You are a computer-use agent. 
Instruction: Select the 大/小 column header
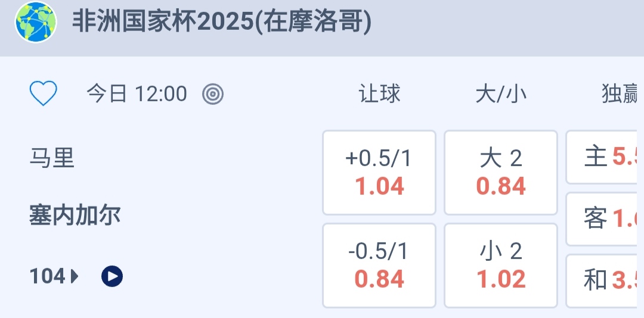click(501, 93)
